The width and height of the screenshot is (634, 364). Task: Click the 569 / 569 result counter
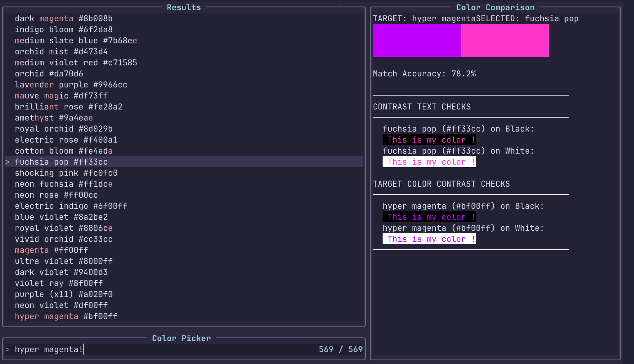pos(341,349)
